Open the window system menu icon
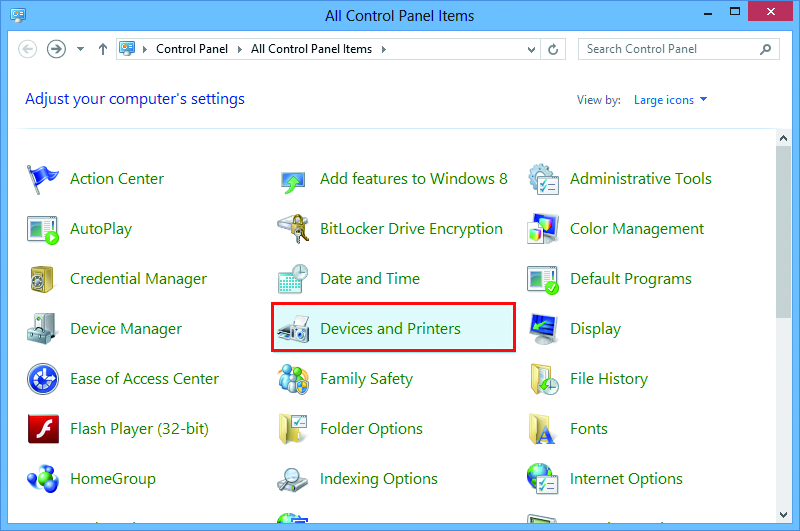Viewport: 800px width, 531px height. (x=18, y=15)
